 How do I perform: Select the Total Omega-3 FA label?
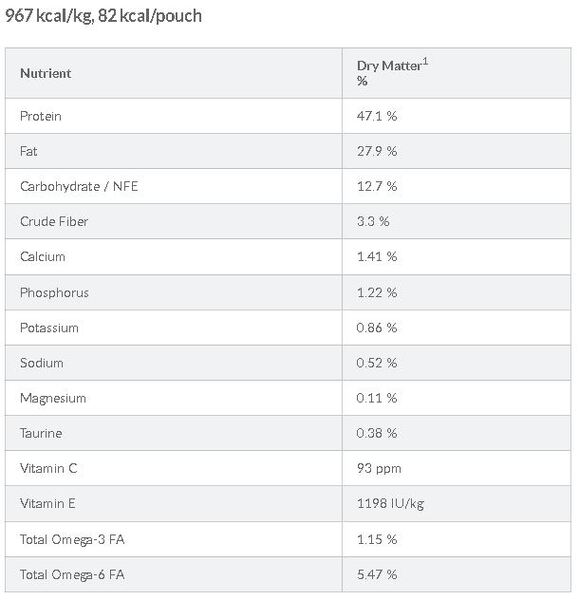click(x=72, y=539)
